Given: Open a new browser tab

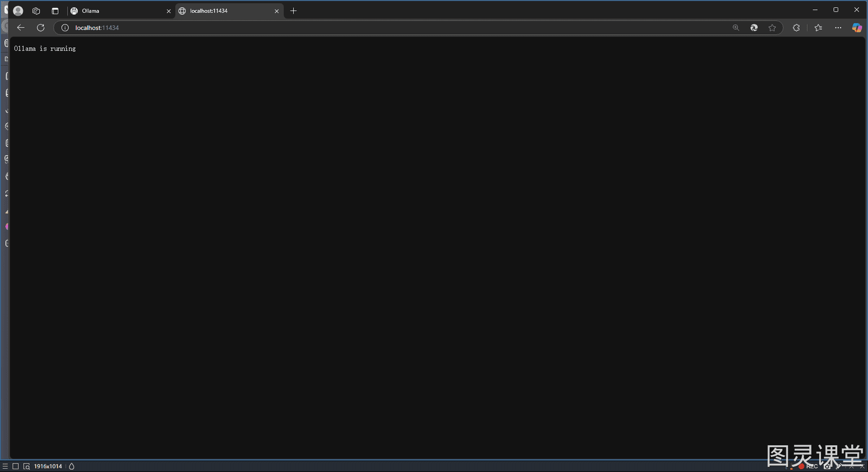Looking at the screenshot, I should click(x=293, y=11).
